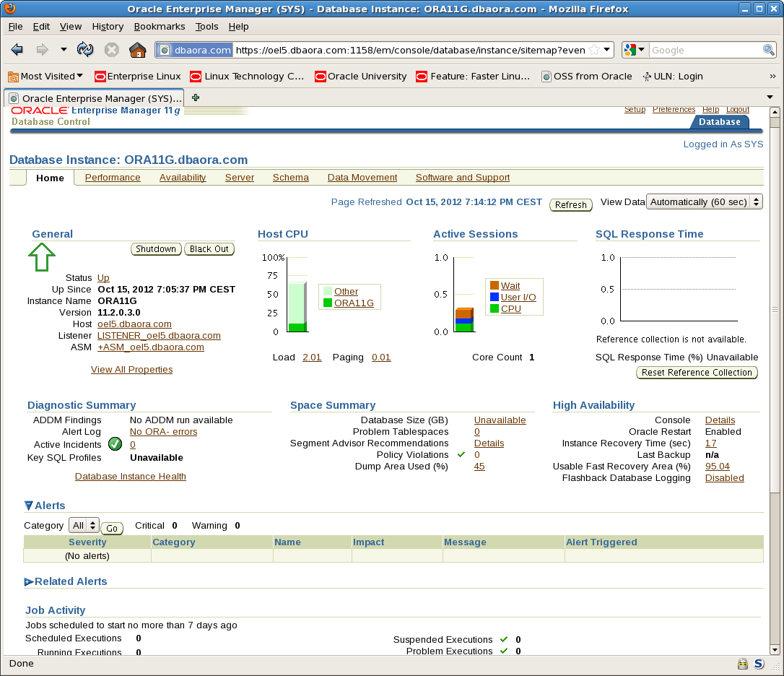Click the browser Forward arrow
Image resolution: width=784 pixels, height=676 pixels.
pyautogui.click(x=43, y=50)
